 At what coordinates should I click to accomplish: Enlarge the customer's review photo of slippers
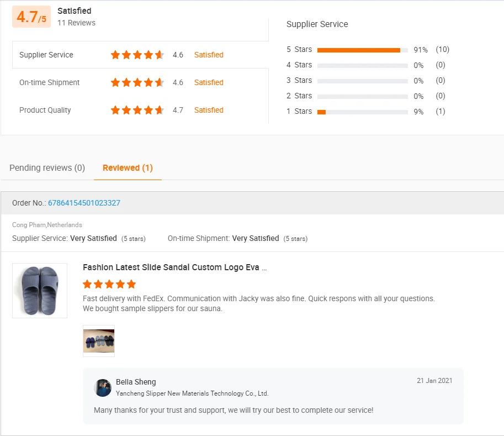pyautogui.click(x=99, y=341)
